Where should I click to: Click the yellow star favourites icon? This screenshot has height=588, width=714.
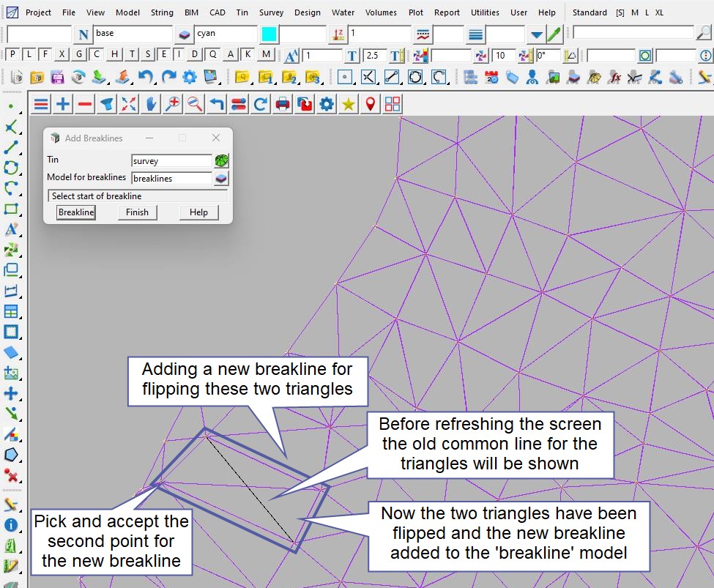pyautogui.click(x=349, y=105)
